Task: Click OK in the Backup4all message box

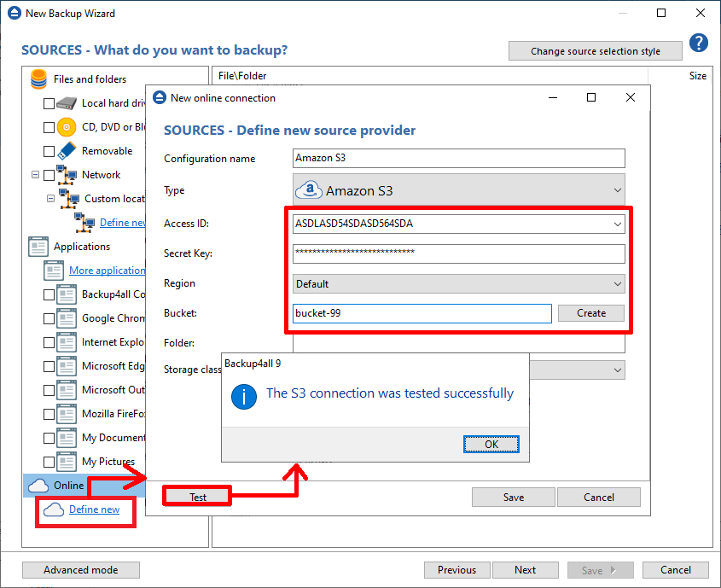Action: pos(491,444)
